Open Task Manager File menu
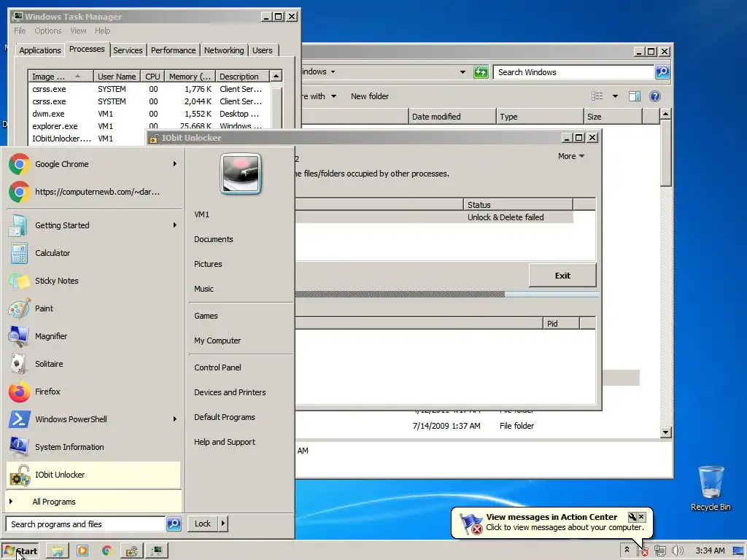The height and width of the screenshot is (560, 747). (x=20, y=31)
